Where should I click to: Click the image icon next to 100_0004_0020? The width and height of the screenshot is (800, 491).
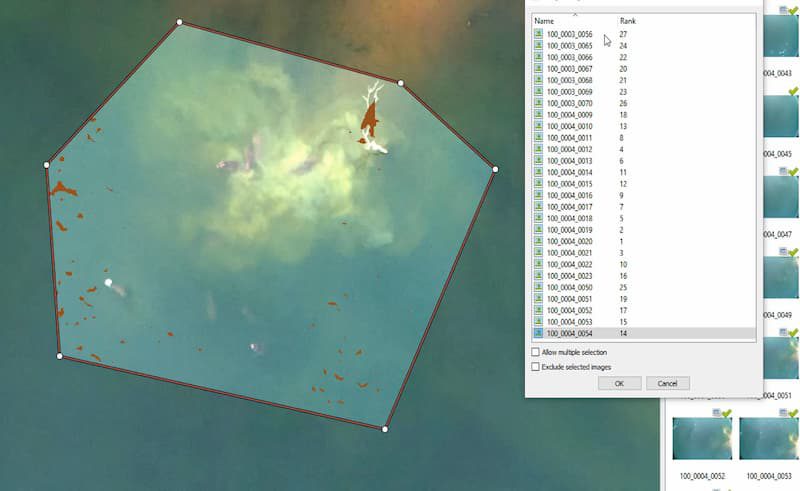click(538, 241)
